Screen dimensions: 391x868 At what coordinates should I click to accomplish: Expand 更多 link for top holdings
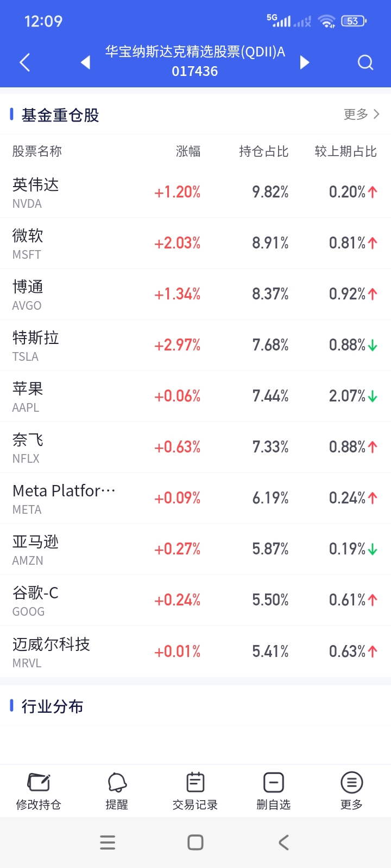[361, 114]
